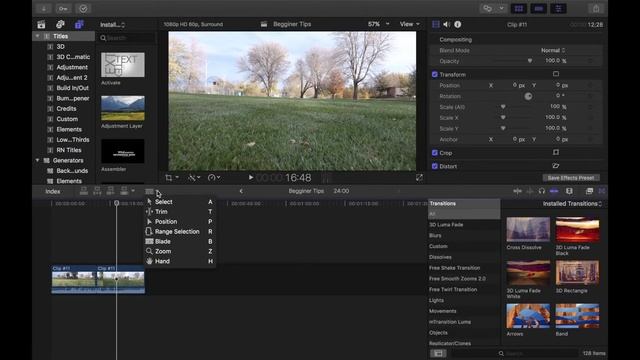Collapse the Generators disclosure triangle
The width and height of the screenshot is (640, 360).
[x=38, y=160]
